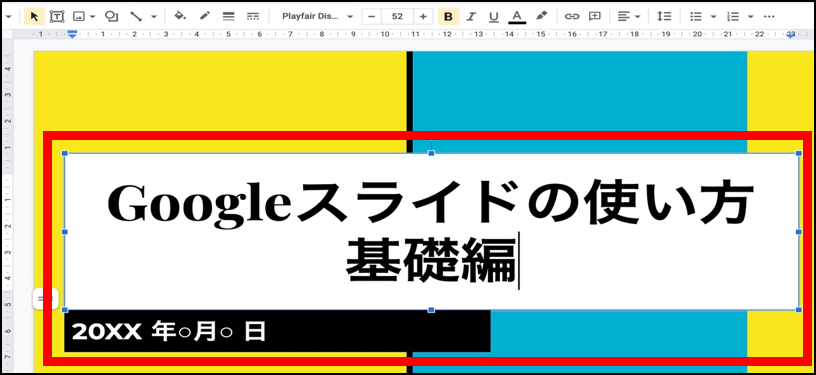This screenshot has height=375, width=816.
Task: Toggle Underline formatting
Action: click(x=494, y=17)
